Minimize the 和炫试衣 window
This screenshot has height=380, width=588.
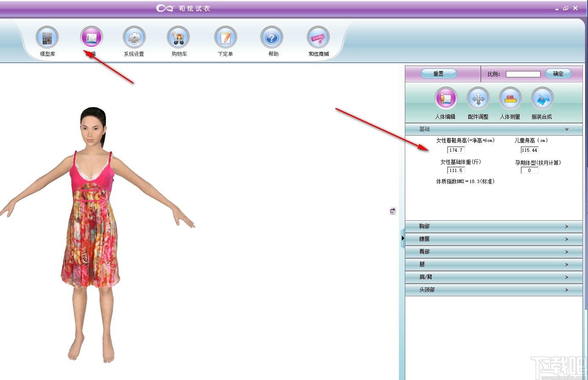tap(557, 8)
